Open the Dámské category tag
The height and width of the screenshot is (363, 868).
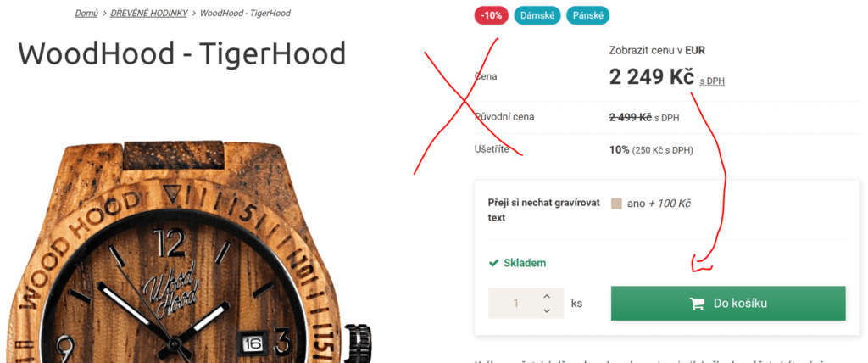point(537,15)
